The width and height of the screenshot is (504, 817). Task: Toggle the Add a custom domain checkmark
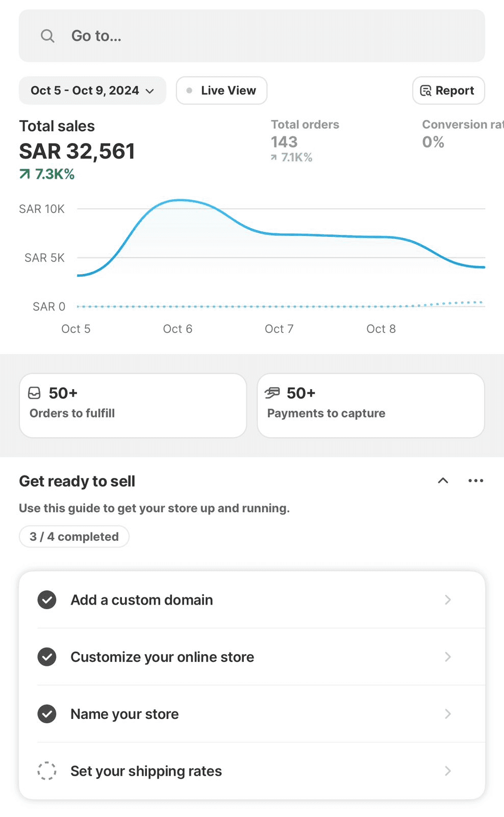click(x=47, y=599)
